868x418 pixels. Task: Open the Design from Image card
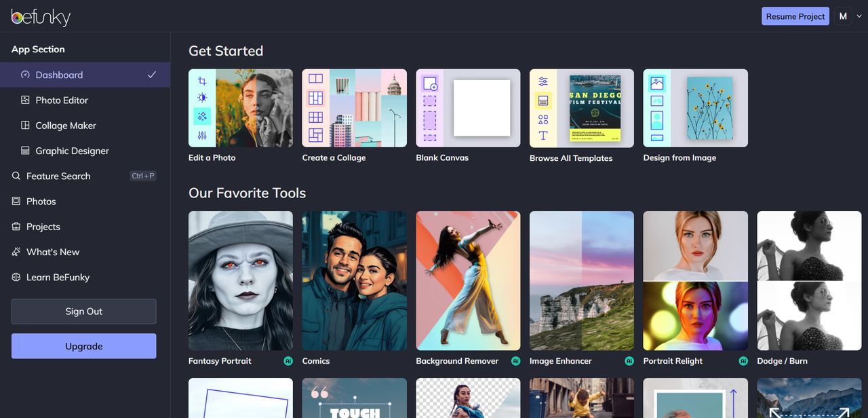click(x=696, y=108)
